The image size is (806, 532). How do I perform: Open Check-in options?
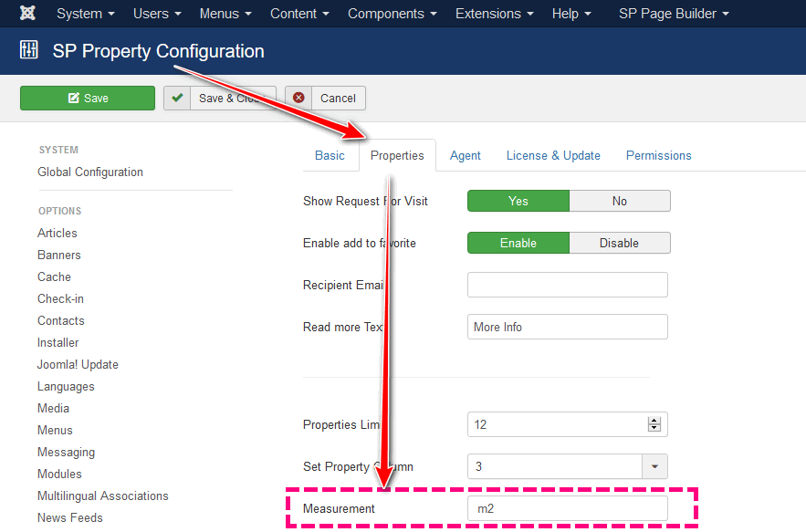point(60,298)
